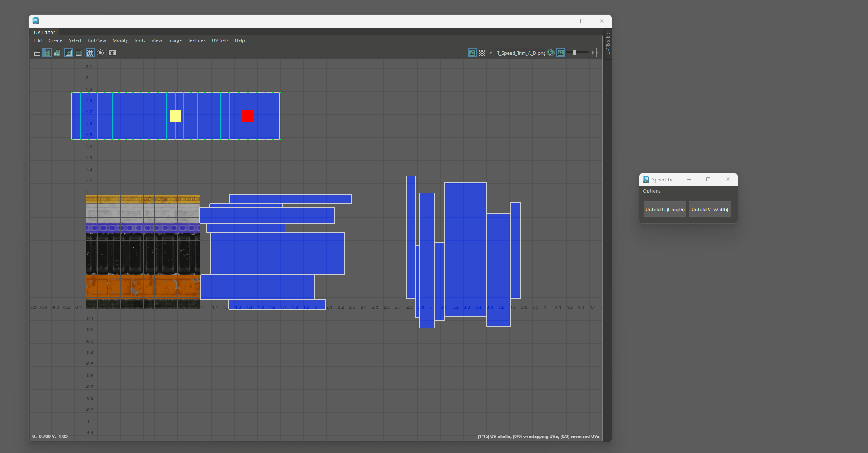
Task: Click the trim sheet texture image
Action: click(x=143, y=252)
